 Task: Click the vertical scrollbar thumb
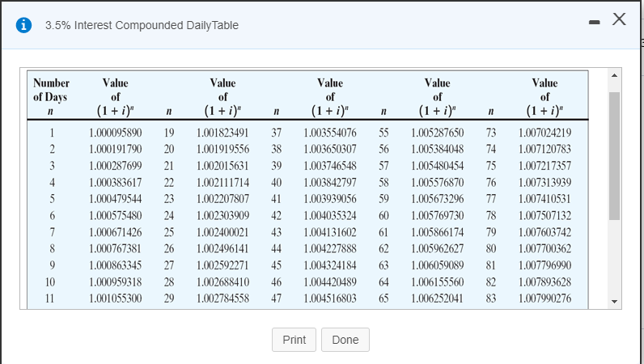(x=614, y=155)
